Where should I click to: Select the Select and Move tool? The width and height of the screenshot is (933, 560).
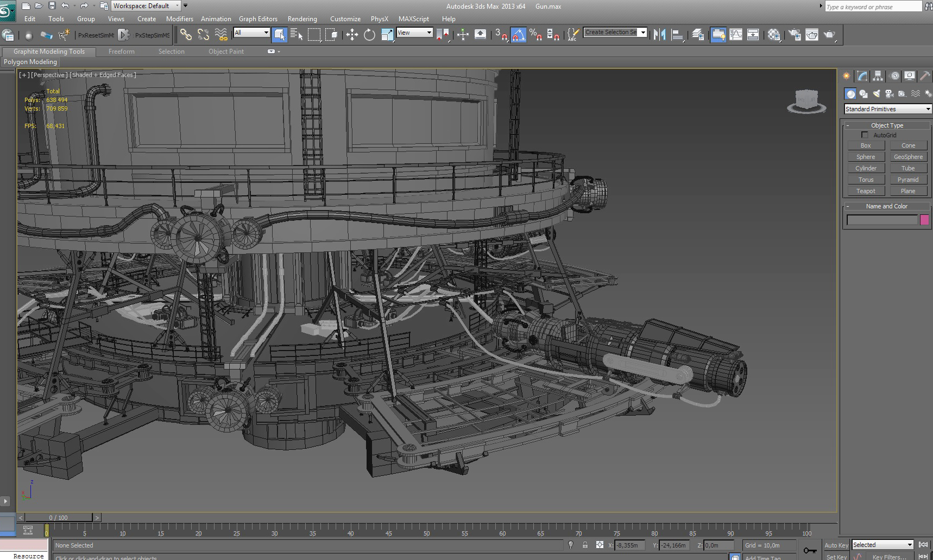[x=352, y=35]
